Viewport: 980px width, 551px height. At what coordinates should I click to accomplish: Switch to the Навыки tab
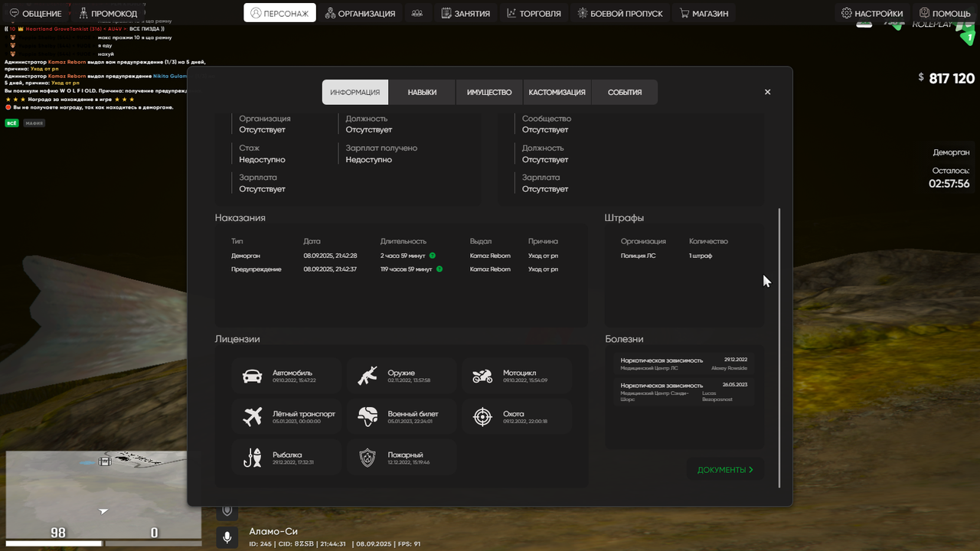(422, 92)
